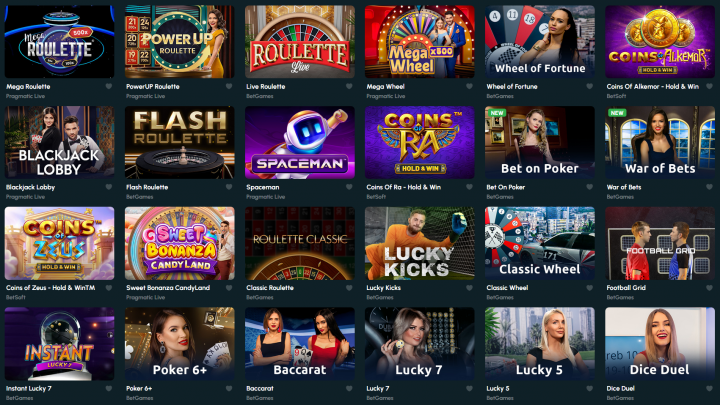The height and width of the screenshot is (405, 720).
Task: Launch the Flash Roulette game tile
Action: (180, 142)
